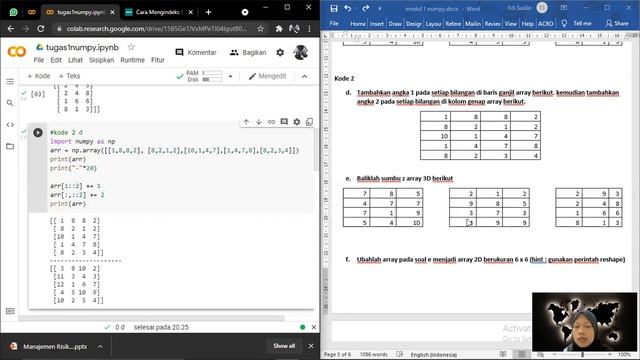640x360 pixels.
Task: Open Colab Sisipkan menu
Action: (102, 60)
